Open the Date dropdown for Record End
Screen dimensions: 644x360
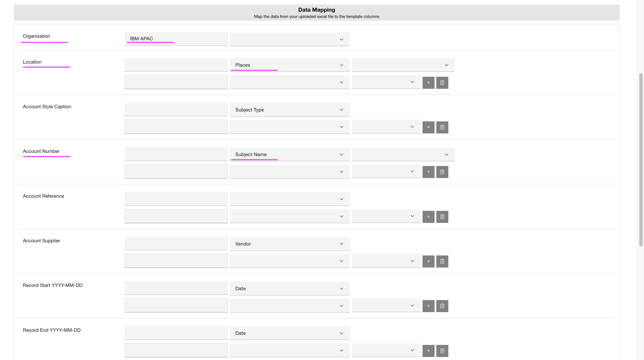pyautogui.click(x=289, y=333)
